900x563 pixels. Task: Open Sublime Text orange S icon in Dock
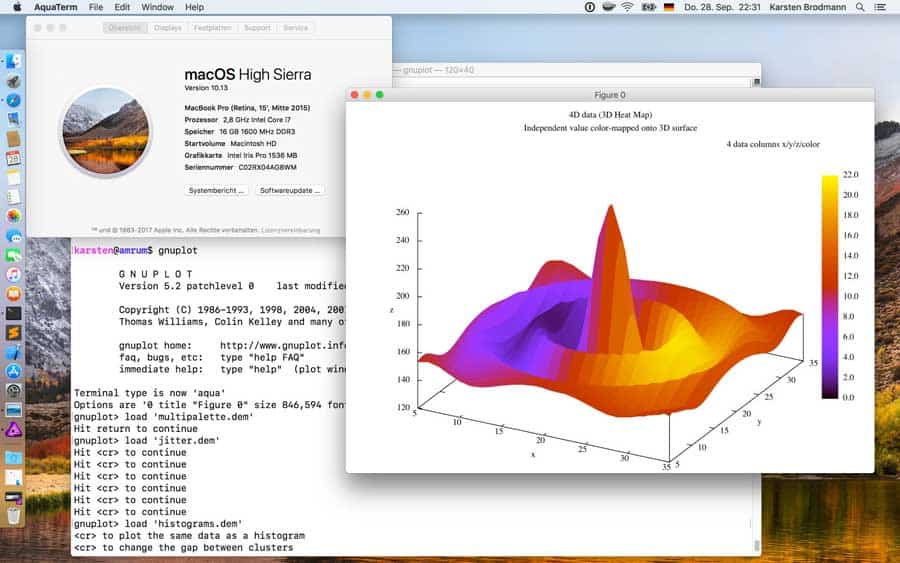click(13, 332)
